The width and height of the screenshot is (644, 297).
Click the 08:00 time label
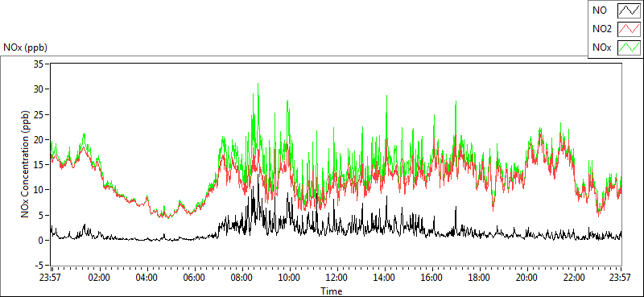pyautogui.click(x=242, y=277)
